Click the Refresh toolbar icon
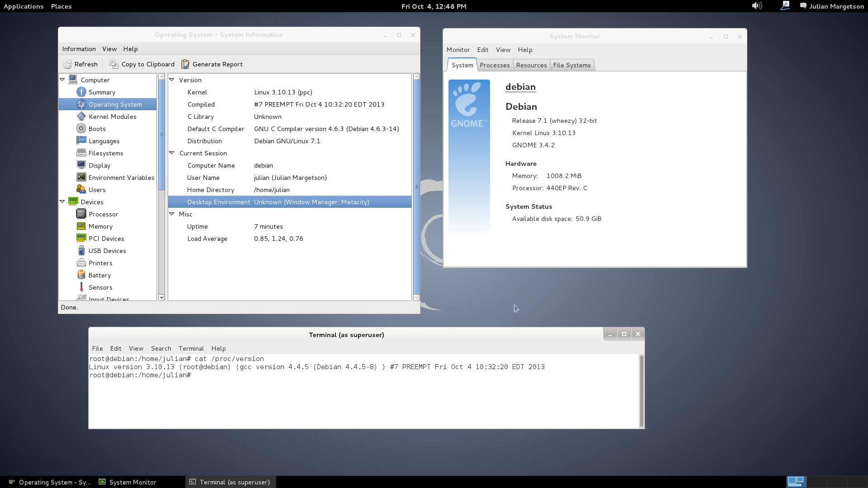 tap(67, 64)
